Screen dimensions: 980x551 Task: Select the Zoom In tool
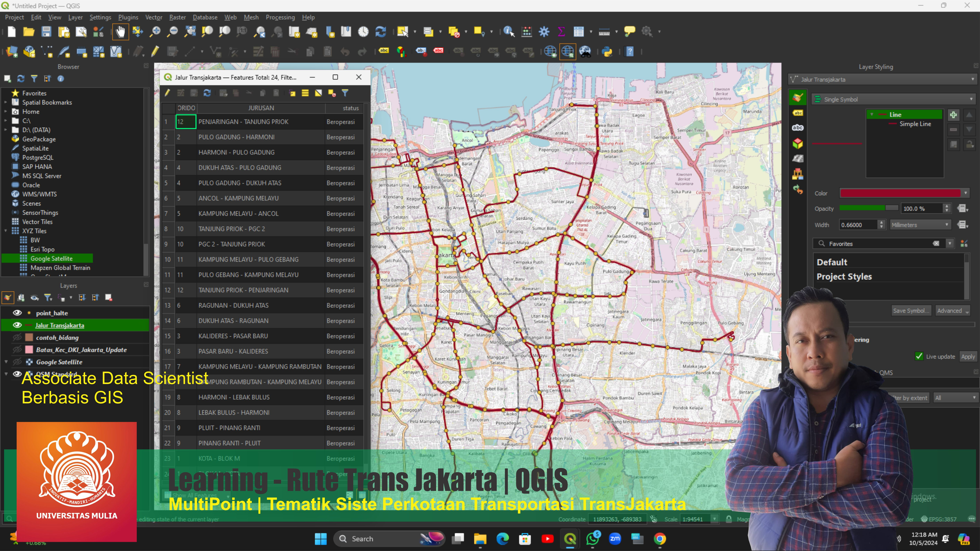point(155,32)
